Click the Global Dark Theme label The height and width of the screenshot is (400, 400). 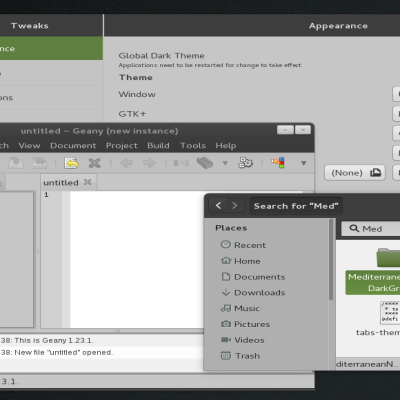161,56
